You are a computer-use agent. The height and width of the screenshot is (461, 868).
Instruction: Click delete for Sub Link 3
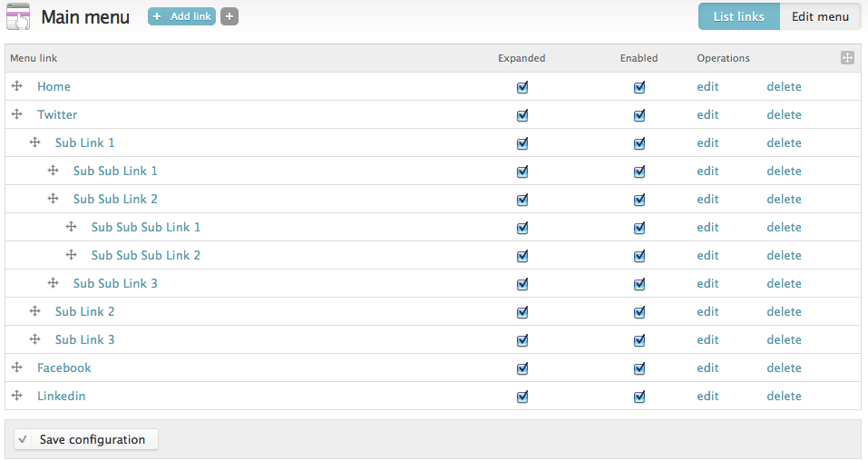pyautogui.click(x=784, y=339)
